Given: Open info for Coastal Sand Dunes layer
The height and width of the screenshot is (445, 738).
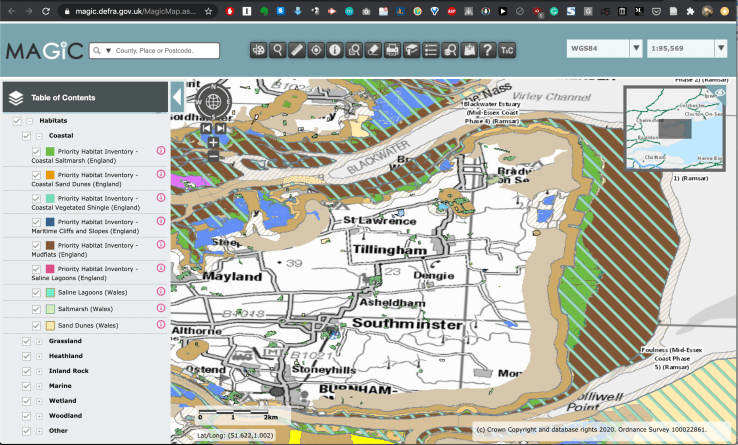Looking at the screenshot, I should (x=161, y=174).
